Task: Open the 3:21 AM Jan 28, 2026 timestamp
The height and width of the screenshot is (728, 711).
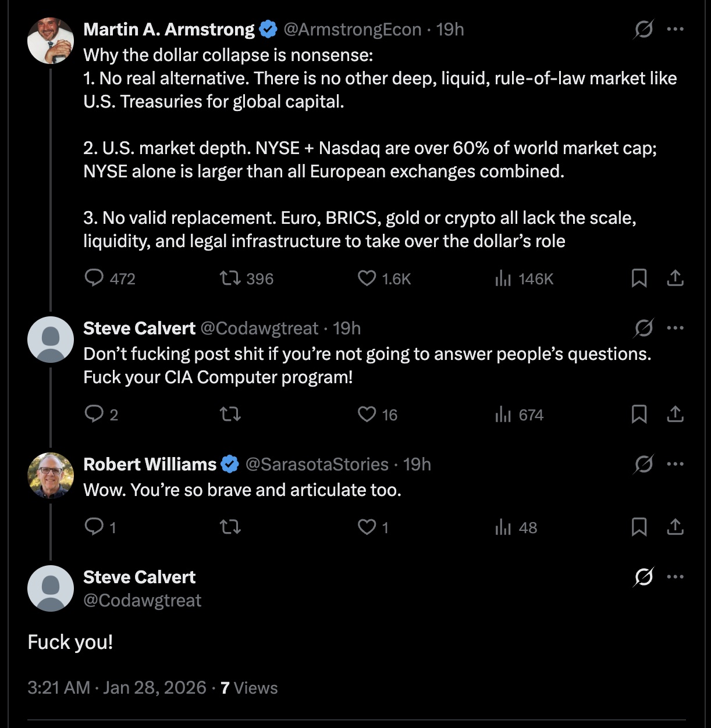Action: [x=116, y=688]
